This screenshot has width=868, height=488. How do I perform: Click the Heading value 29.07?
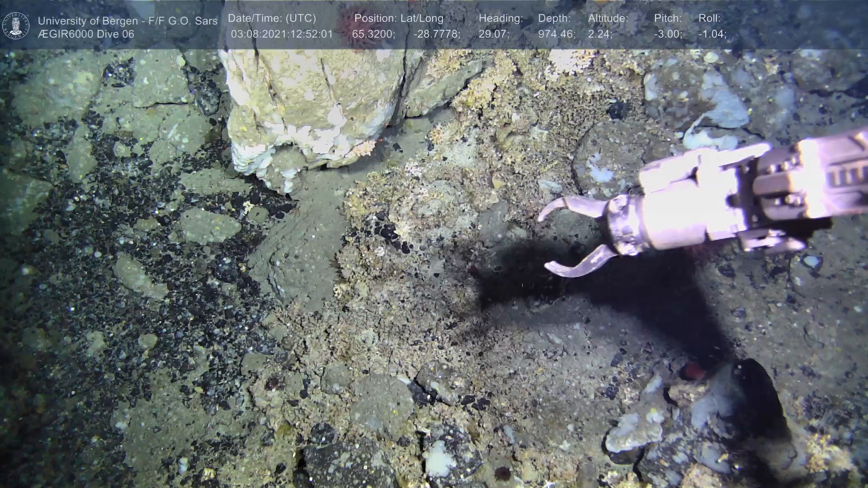[494, 34]
